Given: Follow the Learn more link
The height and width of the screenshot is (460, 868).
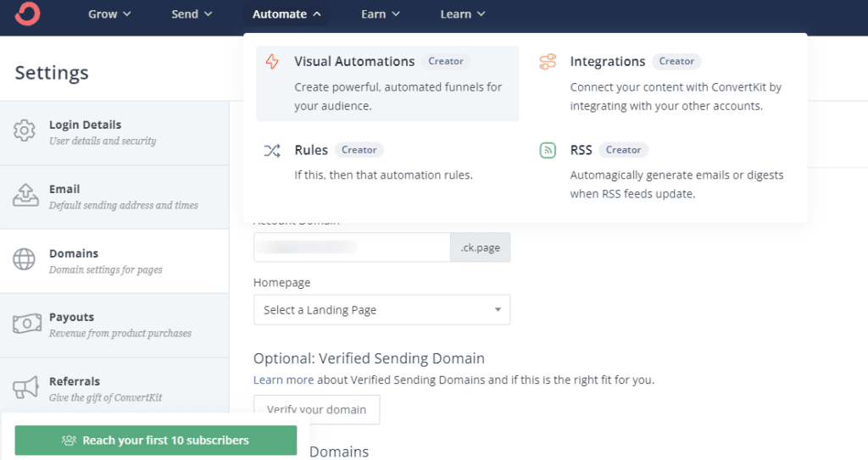Looking at the screenshot, I should [283, 380].
